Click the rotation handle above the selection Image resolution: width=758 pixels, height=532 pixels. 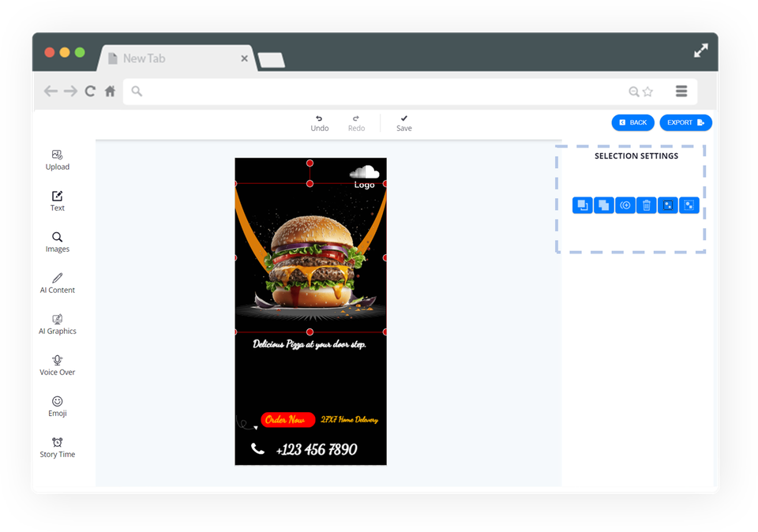point(310,163)
